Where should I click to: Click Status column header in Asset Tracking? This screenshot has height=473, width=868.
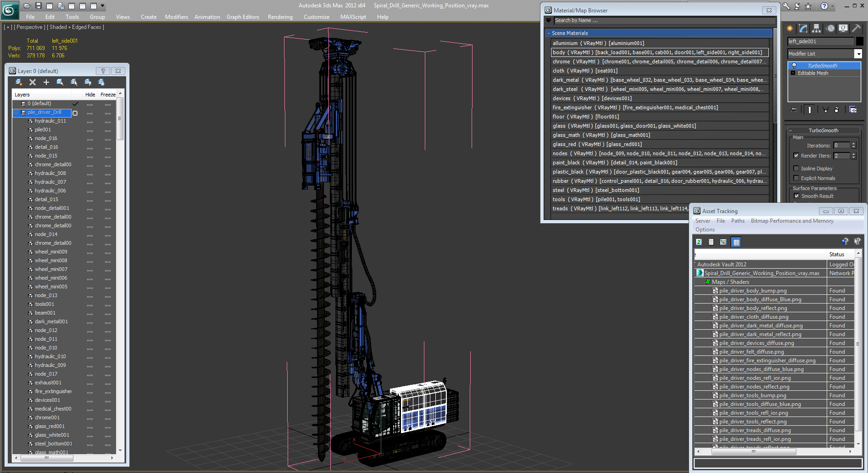(x=840, y=254)
